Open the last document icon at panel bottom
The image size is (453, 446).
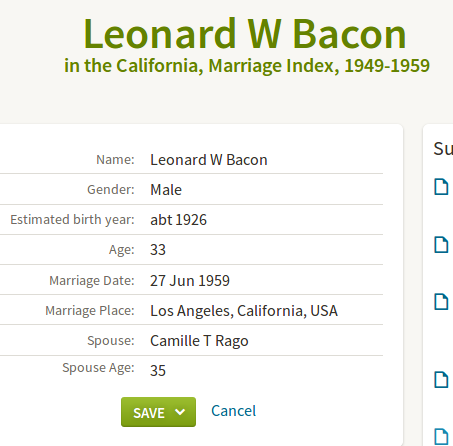point(441,436)
